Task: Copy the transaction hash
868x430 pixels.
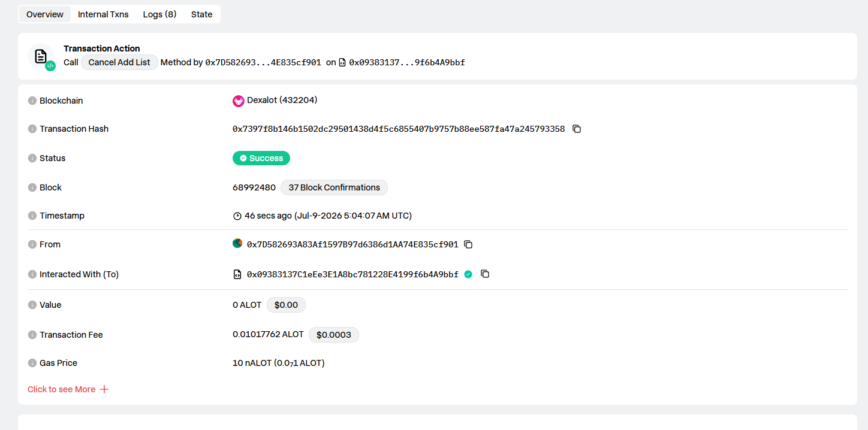Action: 577,129
